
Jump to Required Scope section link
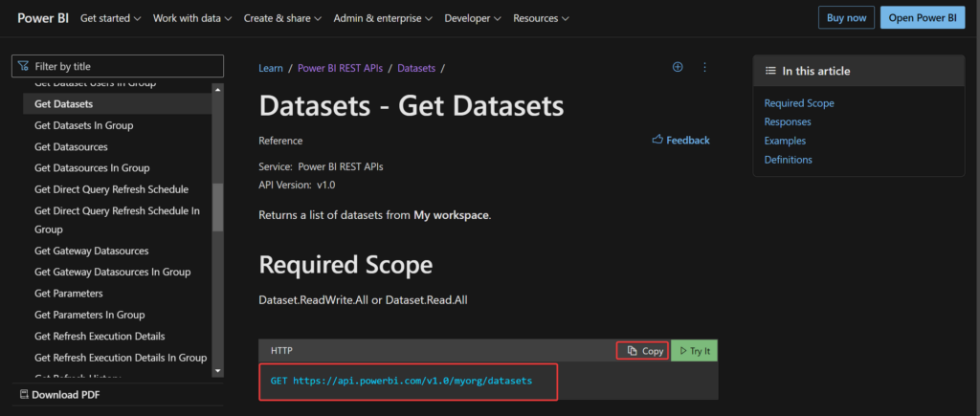[799, 103]
